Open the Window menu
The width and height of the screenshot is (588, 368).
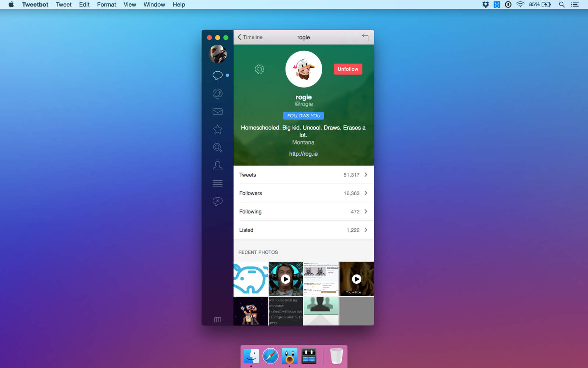(x=154, y=4)
